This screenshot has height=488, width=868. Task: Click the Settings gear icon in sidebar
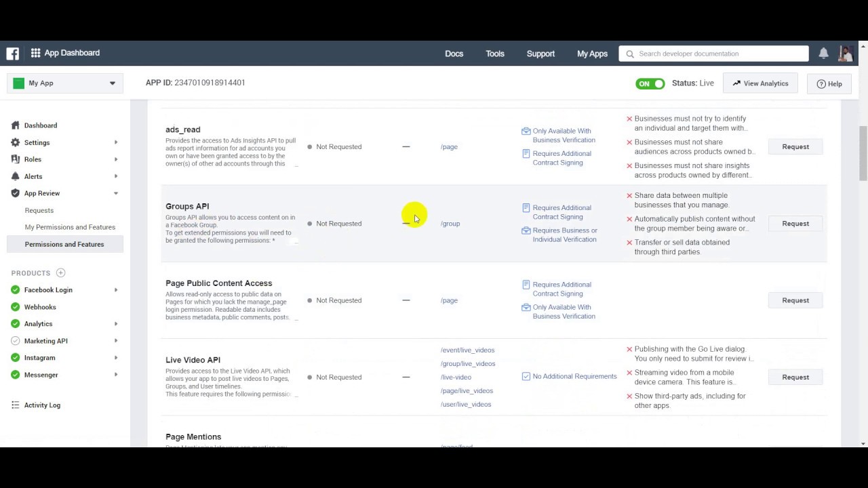16,142
